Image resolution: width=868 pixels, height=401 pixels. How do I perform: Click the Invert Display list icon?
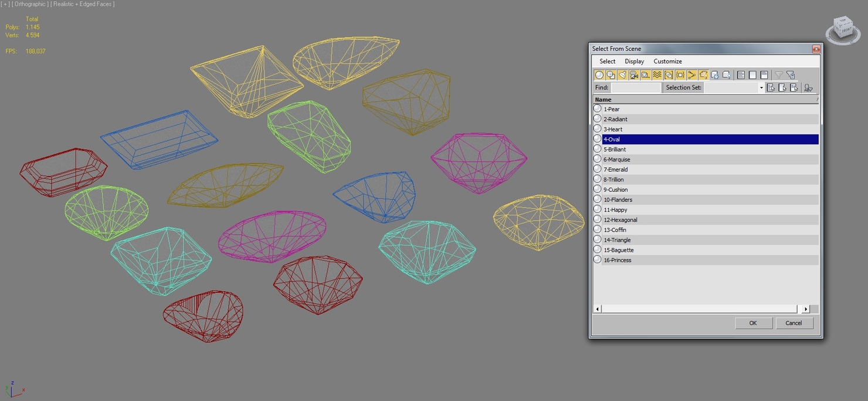764,75
